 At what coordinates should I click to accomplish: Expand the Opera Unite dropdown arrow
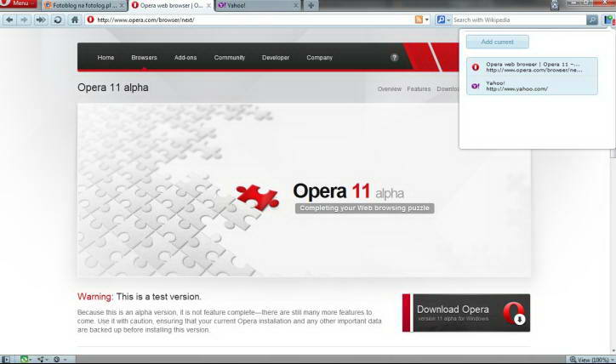pos(47,360)
